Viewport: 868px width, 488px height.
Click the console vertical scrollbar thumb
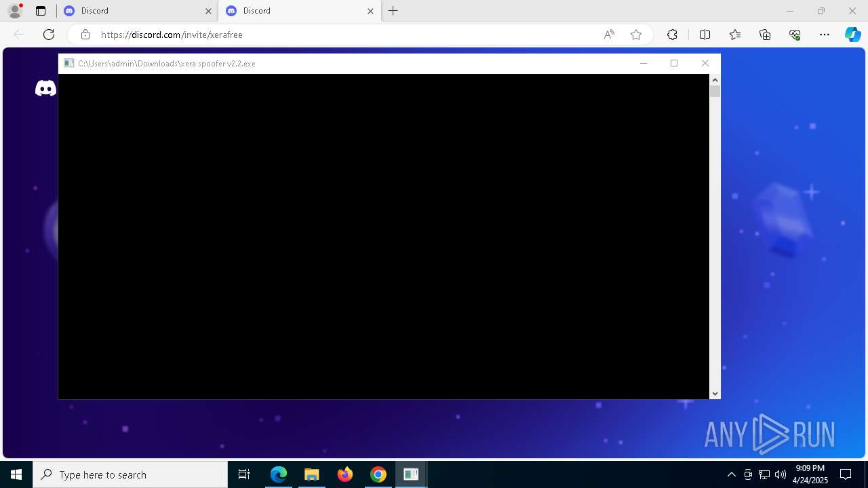pyautogui.click(x=715, y=91)
